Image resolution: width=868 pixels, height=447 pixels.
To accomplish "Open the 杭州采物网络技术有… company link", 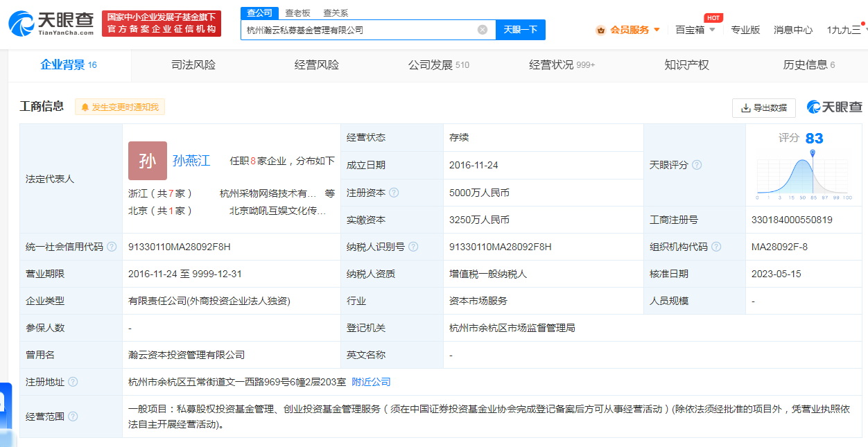I will [268, 193].
